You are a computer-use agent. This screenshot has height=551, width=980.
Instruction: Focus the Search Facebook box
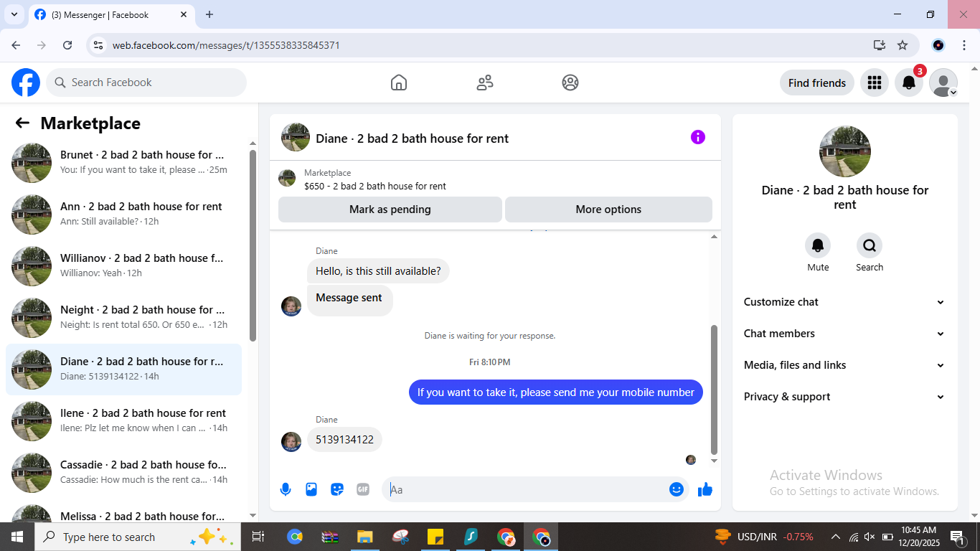click(x=146, y=83)
